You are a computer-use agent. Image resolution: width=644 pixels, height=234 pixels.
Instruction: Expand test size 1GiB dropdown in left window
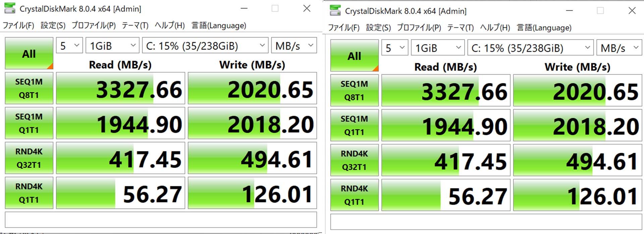[x=112, y=45]
